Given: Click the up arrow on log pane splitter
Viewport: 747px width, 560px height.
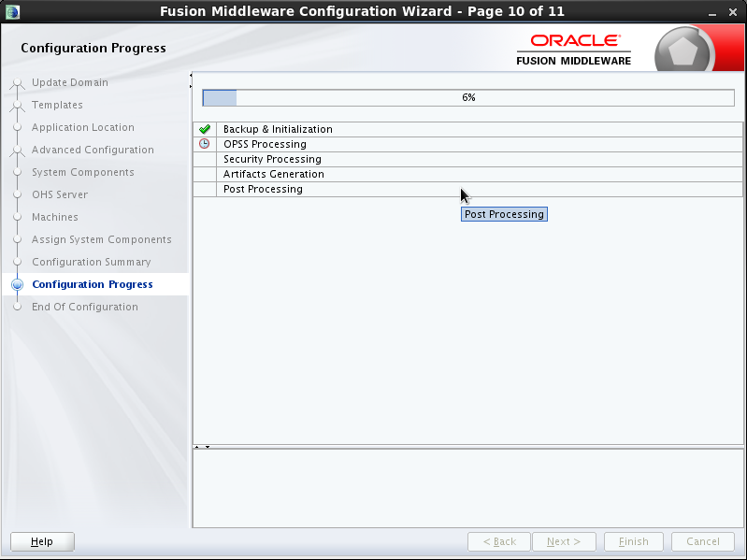Looking at the screenshot, I should tap(196, 447).
